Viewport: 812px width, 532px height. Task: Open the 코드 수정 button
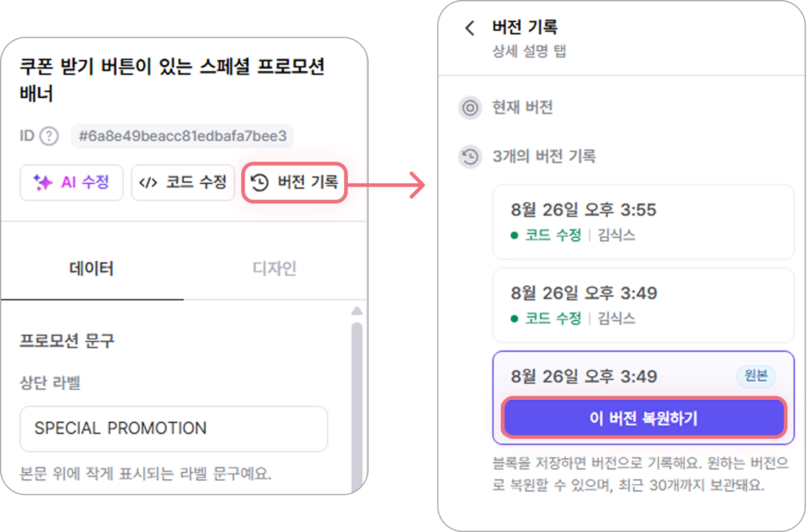[x=183, y=182]
